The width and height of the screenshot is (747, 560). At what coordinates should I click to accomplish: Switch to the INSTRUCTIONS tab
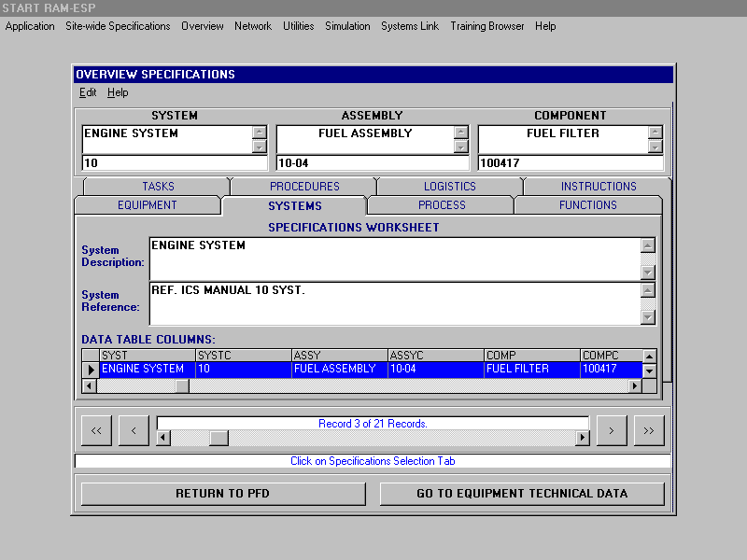[599, 186]
